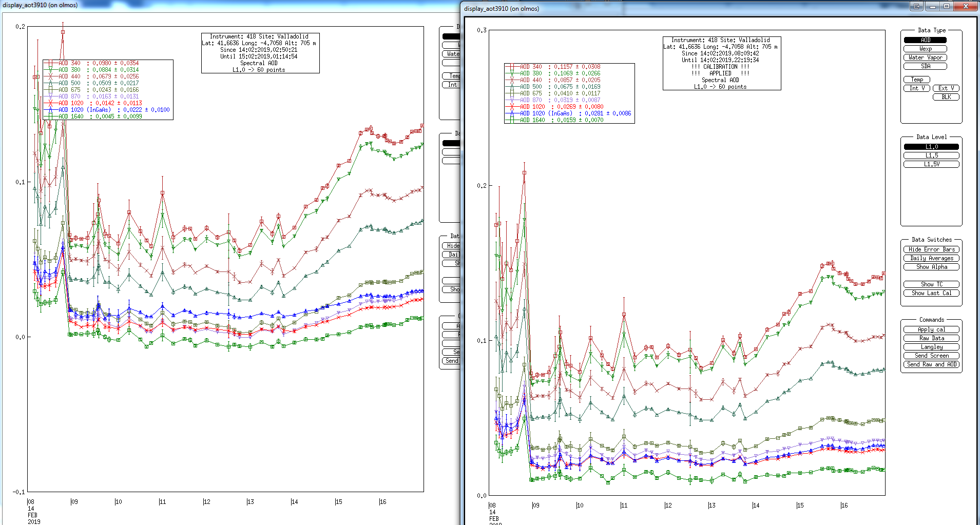Focus the back display_aot3910 window title
980x525 pixels.
click(x=40, y=5)
